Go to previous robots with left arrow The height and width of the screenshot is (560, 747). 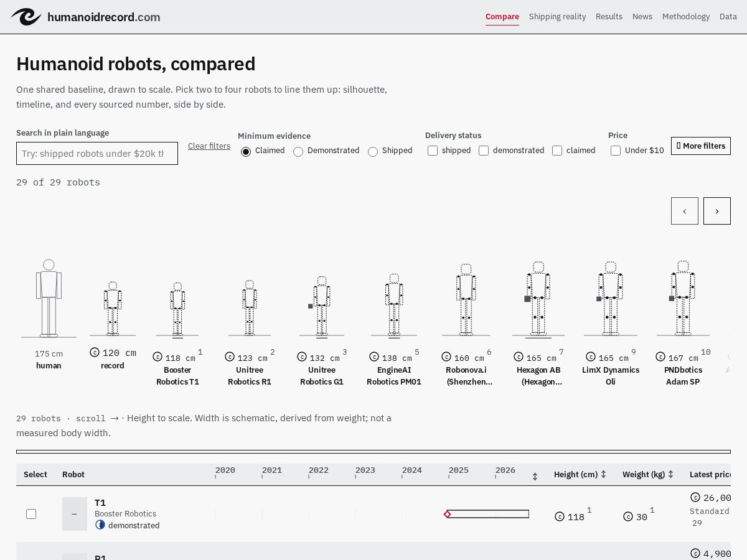[685, 211]
